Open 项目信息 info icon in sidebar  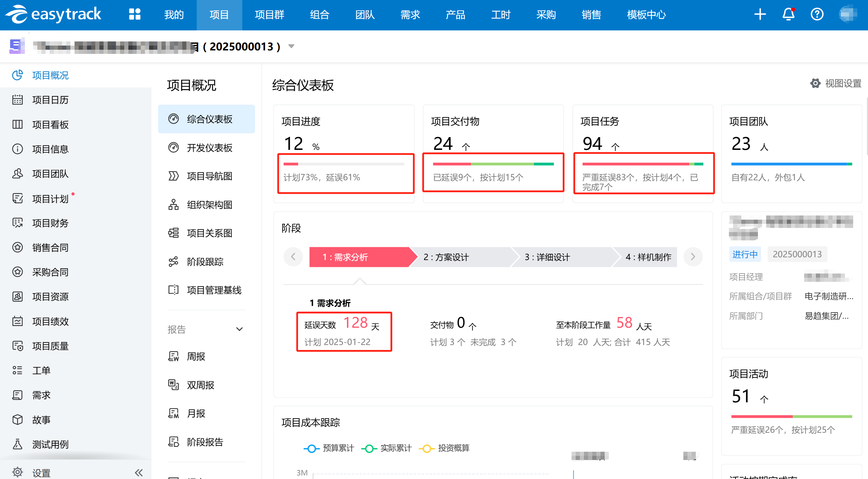pos(18,149)
